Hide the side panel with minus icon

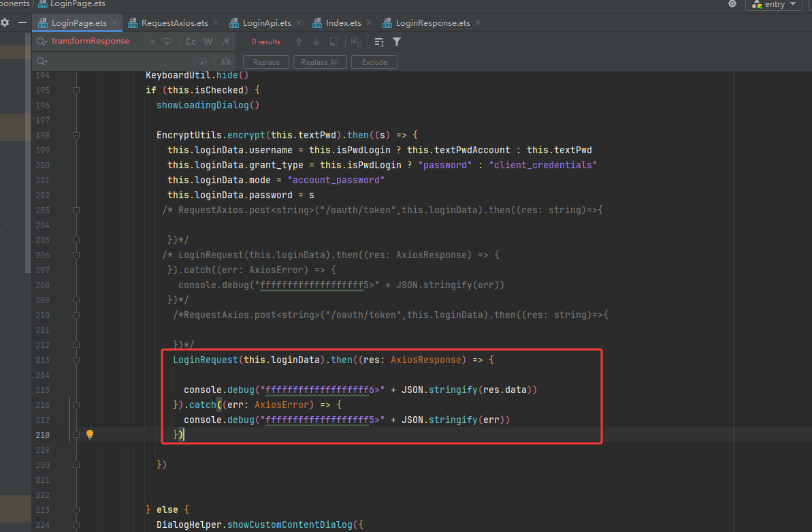(22, 22)
